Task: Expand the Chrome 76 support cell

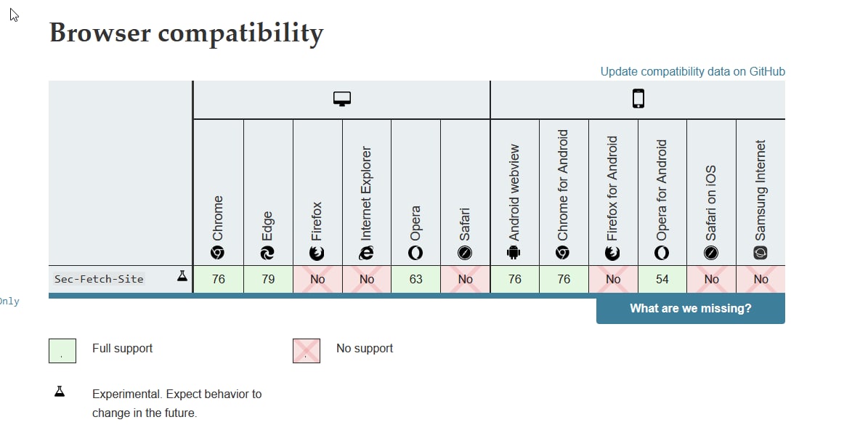Action: (218, 279)
